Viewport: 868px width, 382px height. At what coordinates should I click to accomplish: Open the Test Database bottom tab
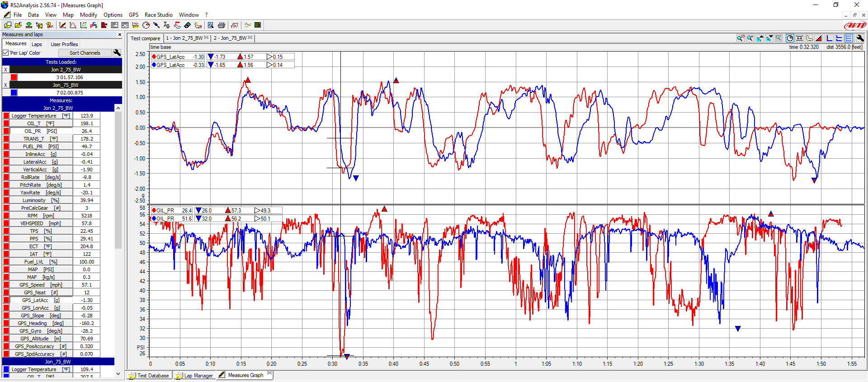pyautogui.click(x=149, y=376)
